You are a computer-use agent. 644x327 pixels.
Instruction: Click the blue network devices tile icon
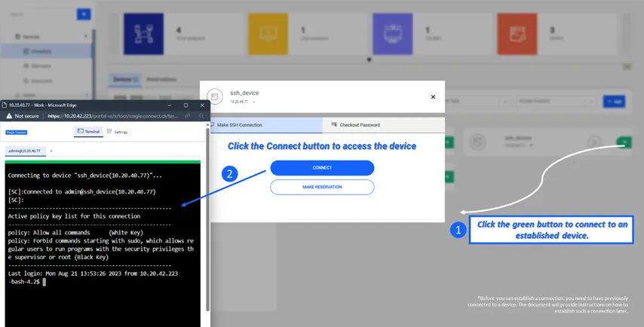pos(143,34)
